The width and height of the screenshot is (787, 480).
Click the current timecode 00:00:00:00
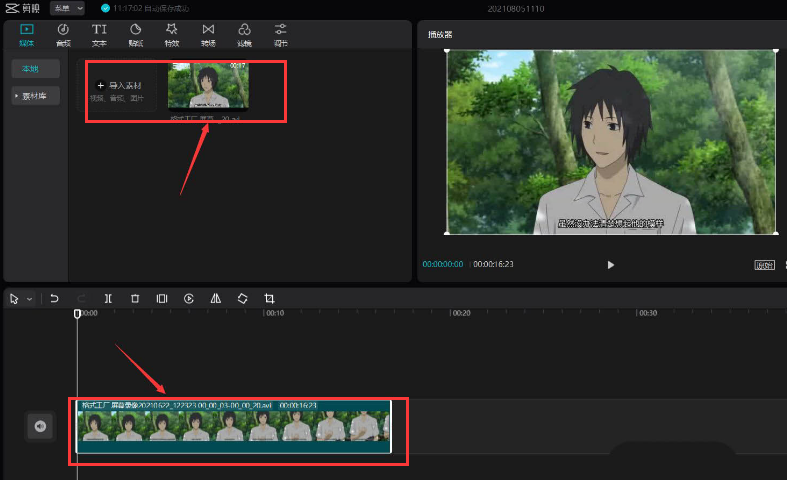[x=443, y=264]
